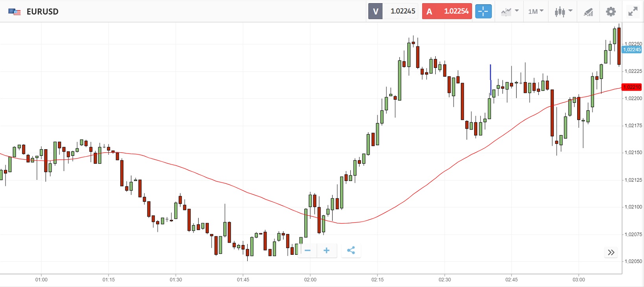
Task: Click the 1.02100 price axis label
Action: tap(633, 207)
